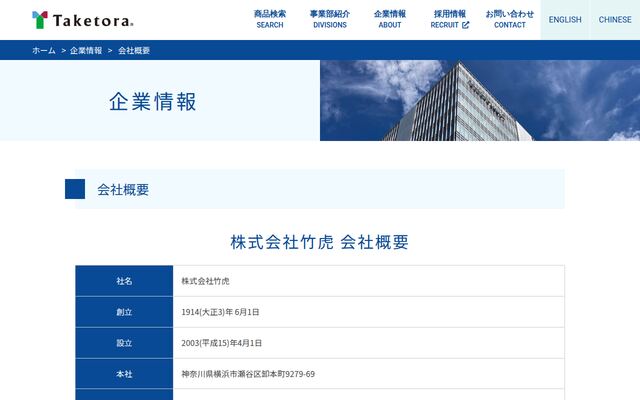Open the 企業情報 ABOUT menu
This screenshot has width=640, height=400.
[x=390, y=19]
